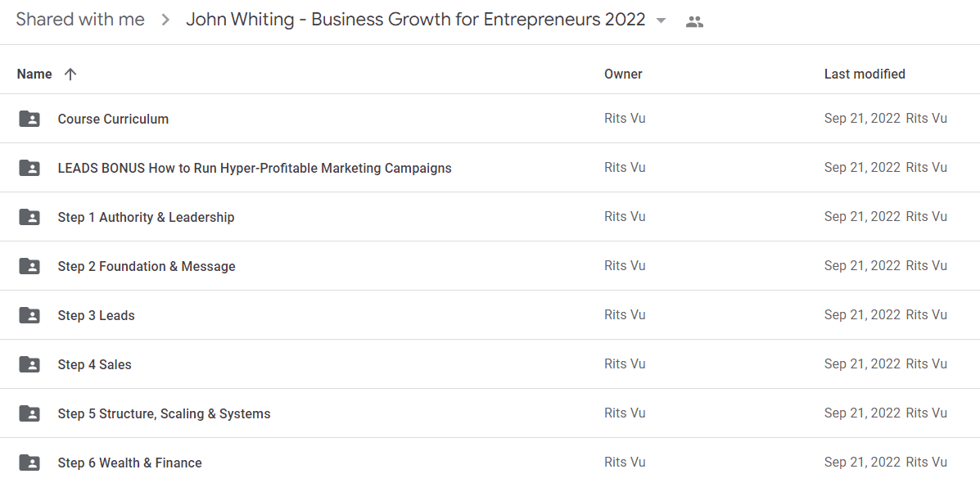Go back to Shared with me
The height and width of the screenshot is (483, 980).
click(80, 20)
